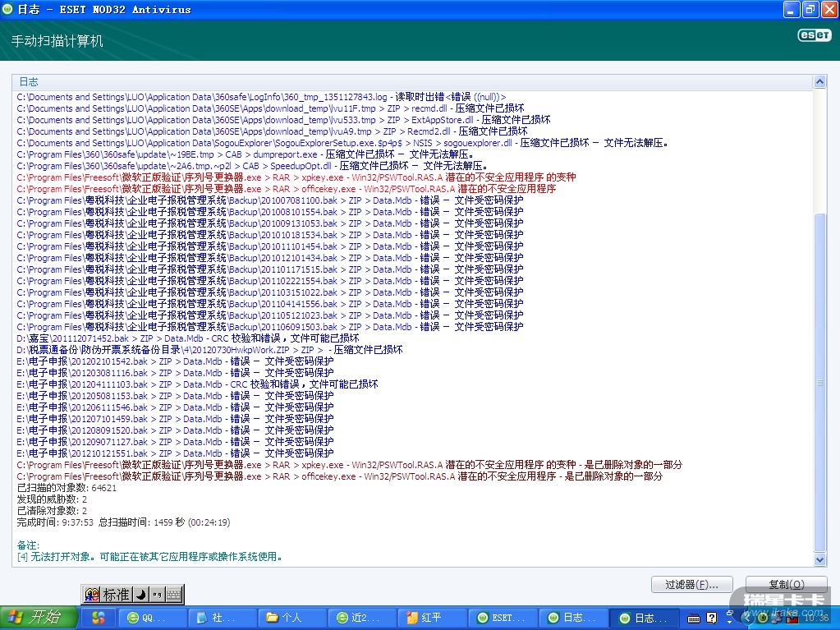Switch to the ESET... taskbar window
Viewport: 840px width, 630px height.
tap(503, 618)
